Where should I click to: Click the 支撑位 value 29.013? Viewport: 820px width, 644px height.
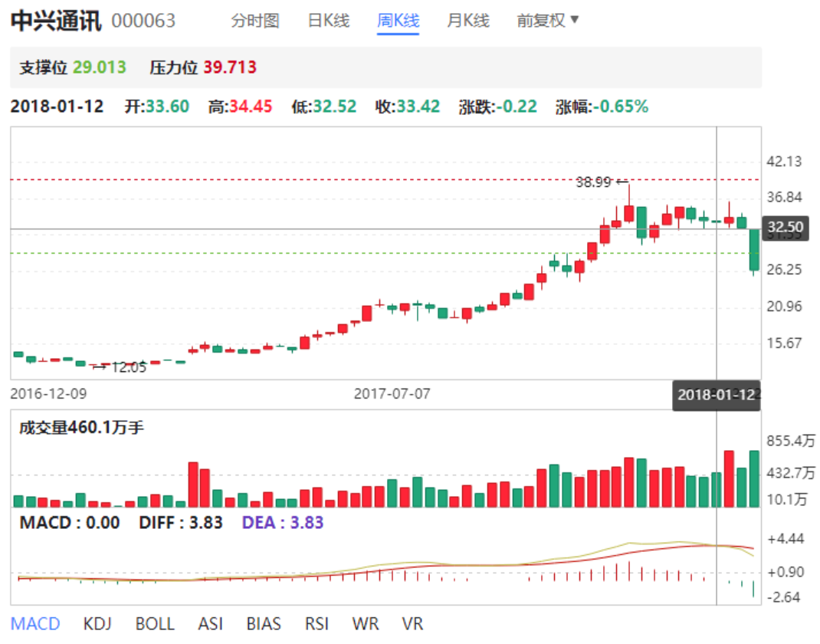point(100,67)
